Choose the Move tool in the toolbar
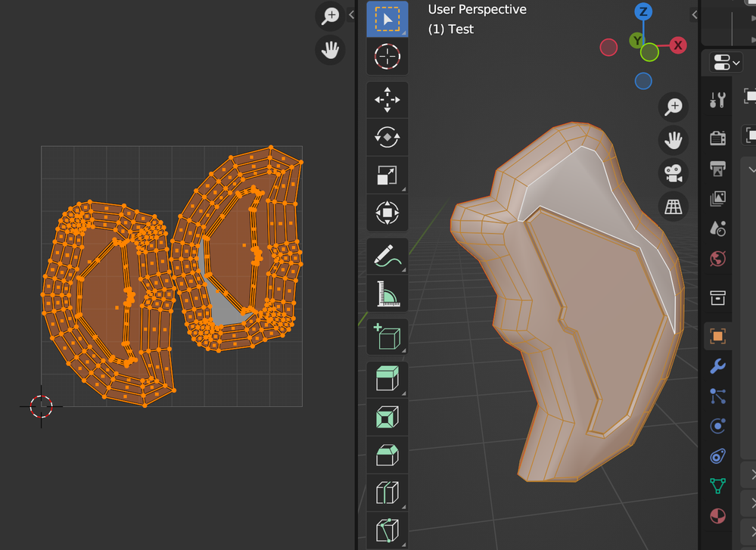The height and width of the screenshot is (550, 756). [x=387, y=100]
